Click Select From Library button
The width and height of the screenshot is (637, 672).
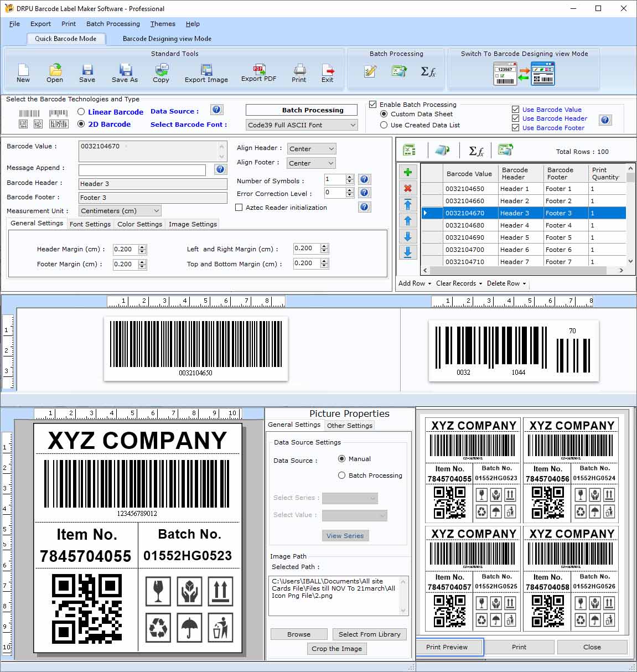(x=370, y=634)
